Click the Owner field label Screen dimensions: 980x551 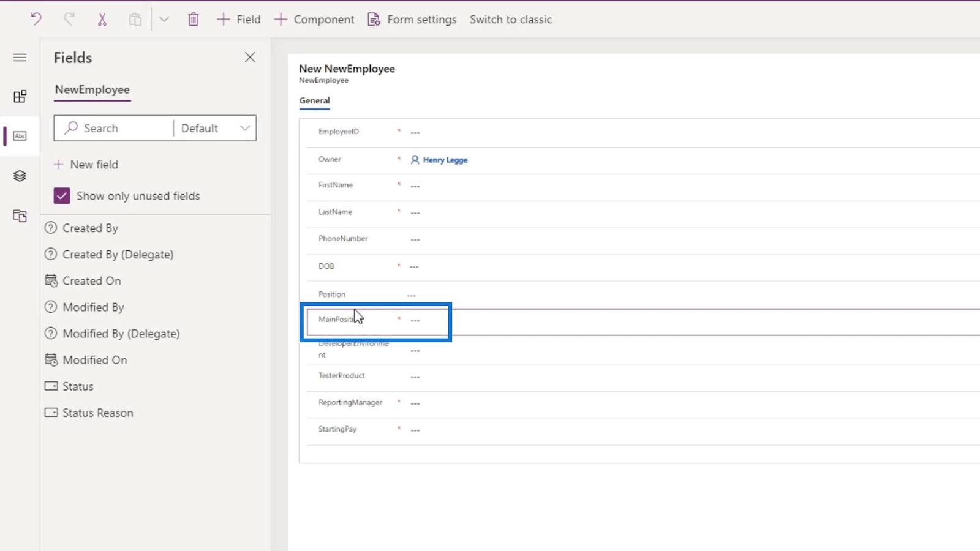pos(330,159)
